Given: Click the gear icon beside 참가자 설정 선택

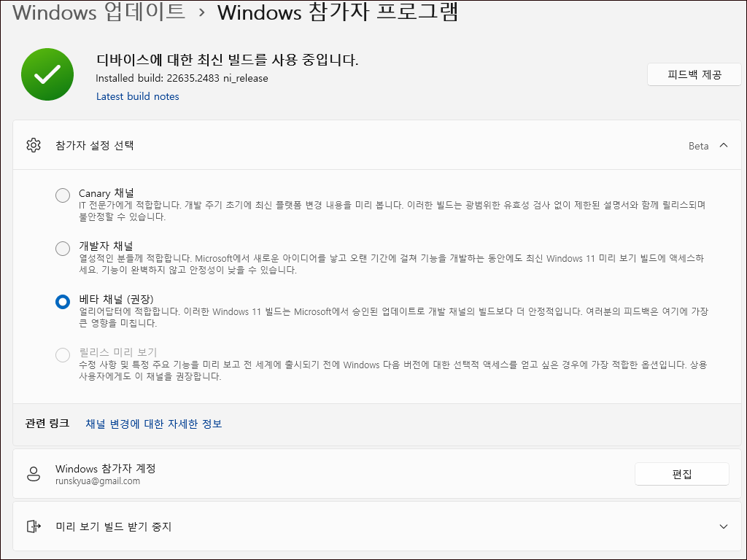Looking at the screenshot, I should 34,145.
